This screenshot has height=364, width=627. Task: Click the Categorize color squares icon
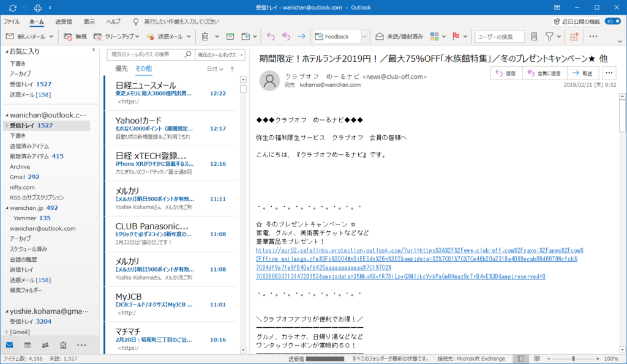[435, 36]
